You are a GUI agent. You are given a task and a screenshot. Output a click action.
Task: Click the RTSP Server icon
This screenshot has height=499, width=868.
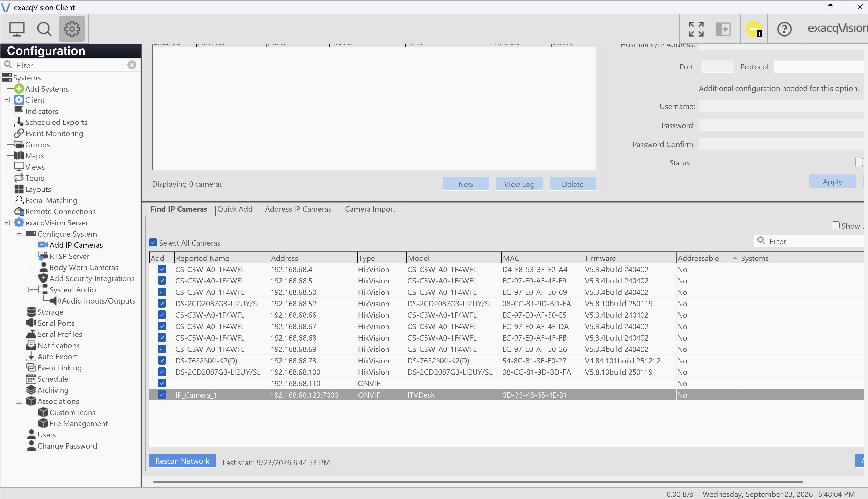43,256
